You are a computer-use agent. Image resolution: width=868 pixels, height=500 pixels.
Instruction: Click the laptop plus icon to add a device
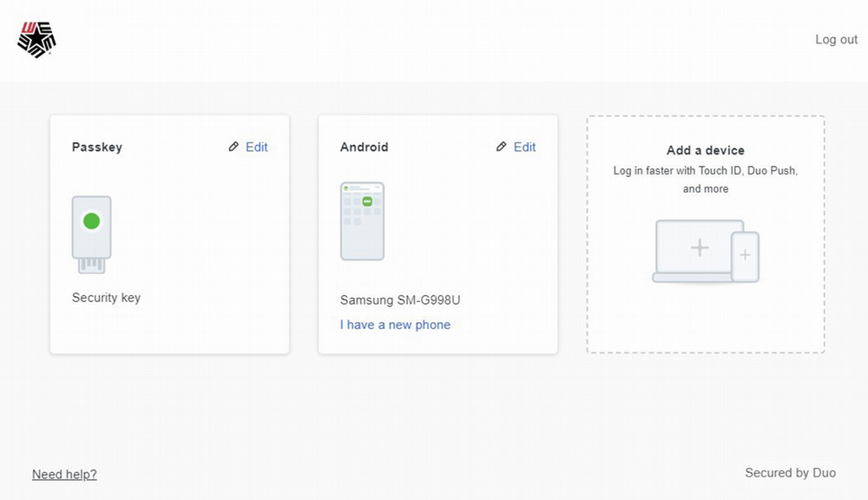pos(699,248)
